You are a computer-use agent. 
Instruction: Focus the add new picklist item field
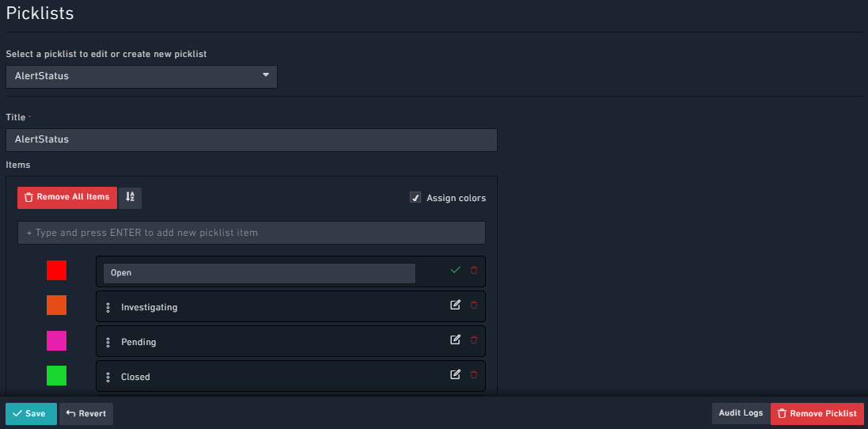[251, 233]
